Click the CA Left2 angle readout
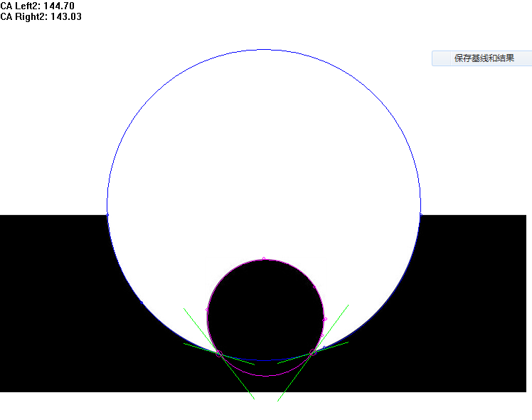The height and width of the screenshot is (420, 532). click(x=37, y=6)
